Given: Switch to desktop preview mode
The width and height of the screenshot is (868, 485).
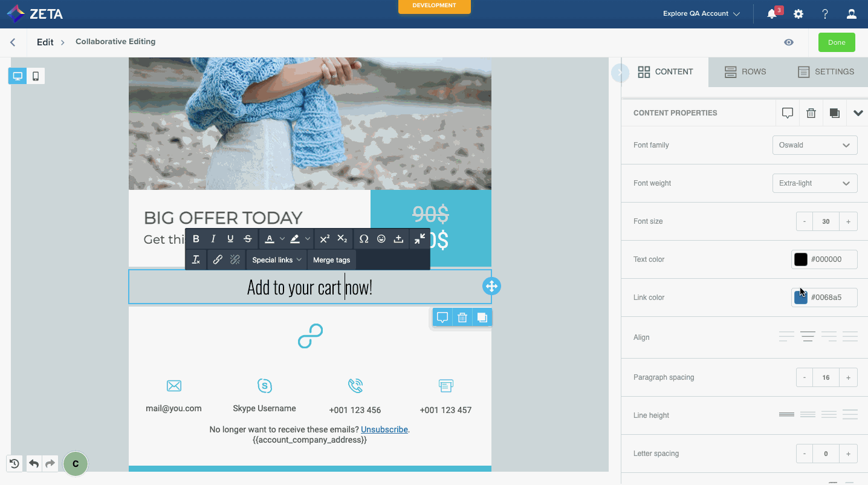Looking at the screenshot, I should (x=18, y=76).
